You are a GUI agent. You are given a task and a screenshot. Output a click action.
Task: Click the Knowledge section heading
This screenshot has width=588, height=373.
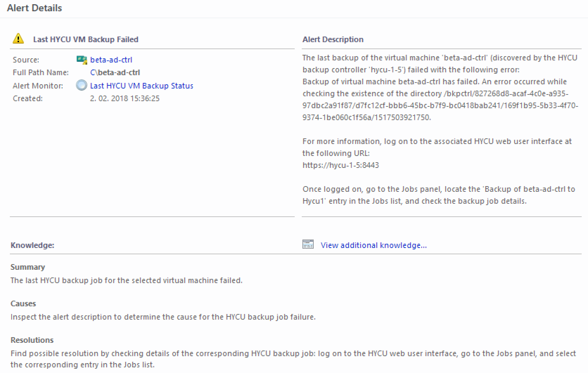coord(32,245)
